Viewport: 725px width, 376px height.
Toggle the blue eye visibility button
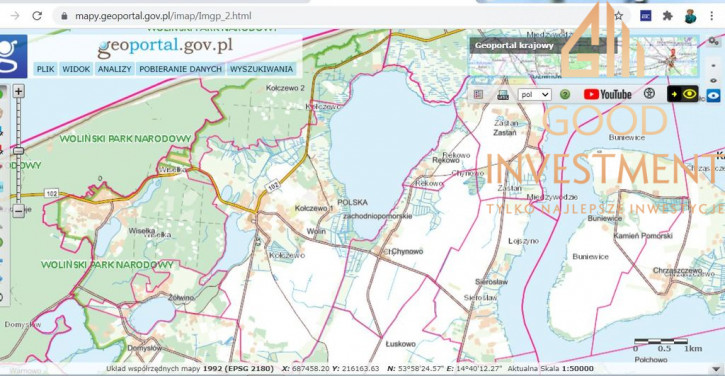pyautogui.click(x=713, y=96)
